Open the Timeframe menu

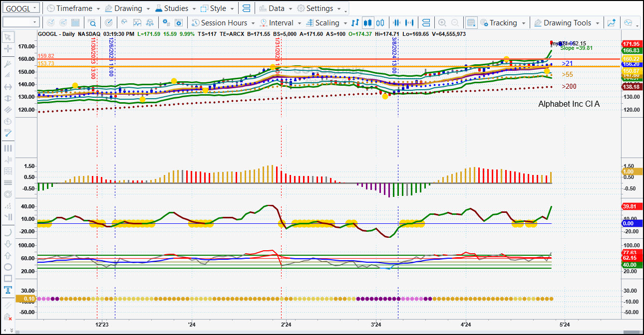point(73,8)
